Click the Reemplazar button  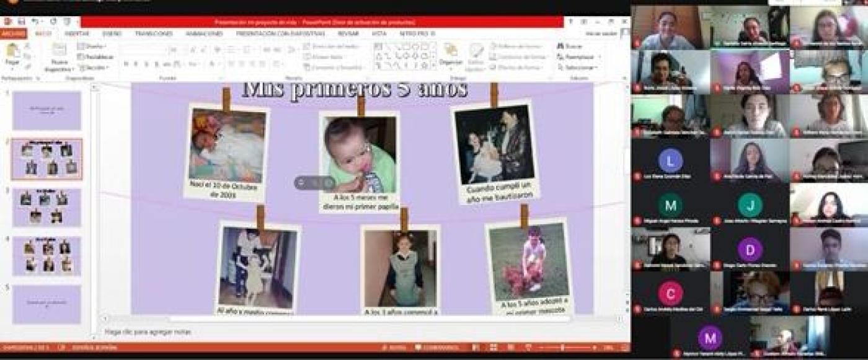[x=576, y=57]
